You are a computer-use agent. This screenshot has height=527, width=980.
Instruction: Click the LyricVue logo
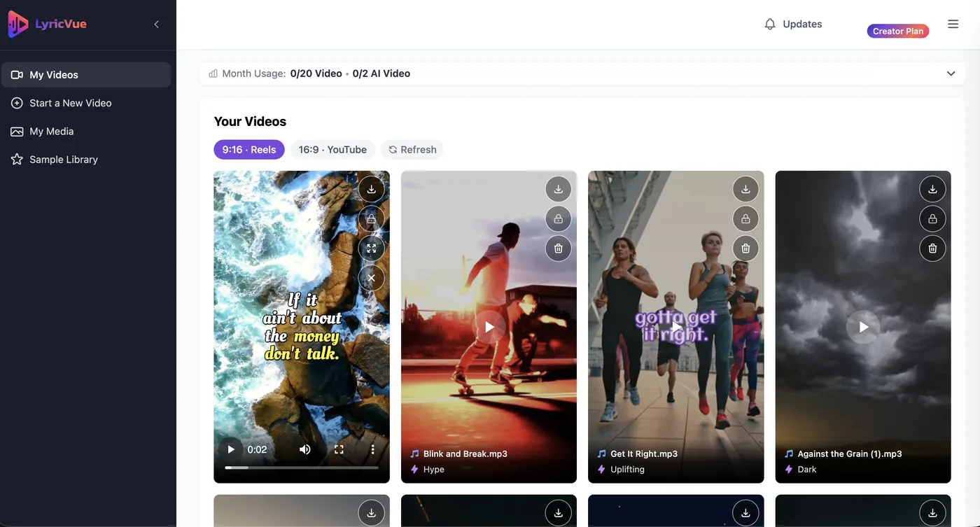47,24
